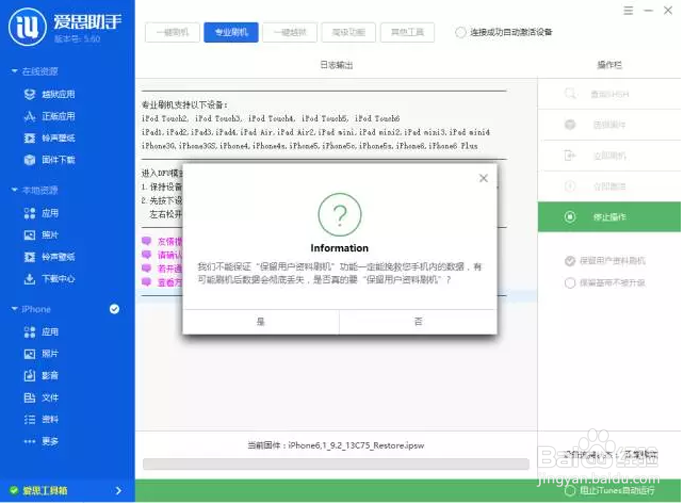700x504 pixels.
Task: Click the Information dialog title
Action: click(339, 248)
